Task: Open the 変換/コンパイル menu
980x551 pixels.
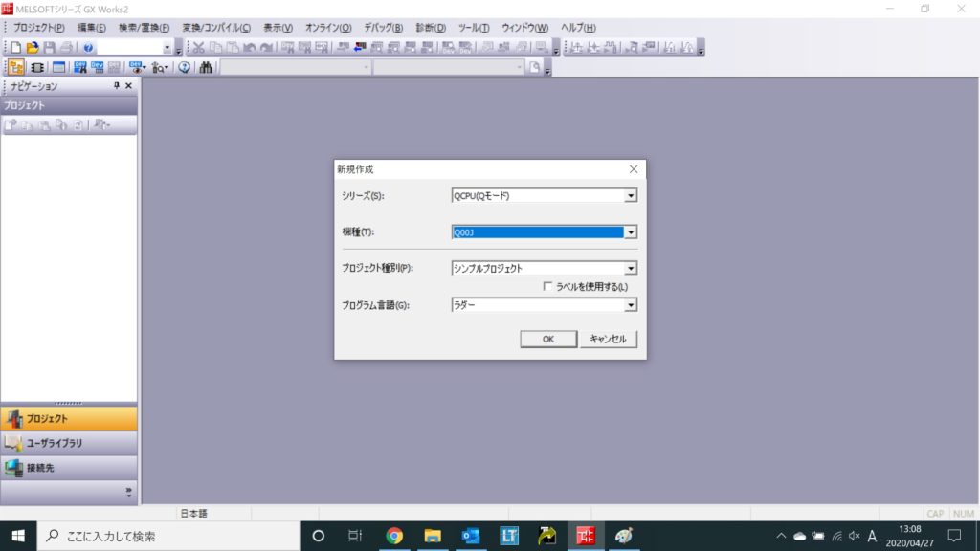Action: [x=216, y=28]
